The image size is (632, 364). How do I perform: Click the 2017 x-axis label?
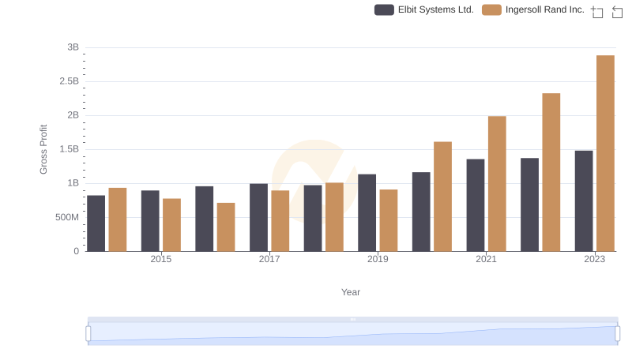tap(269, 259)
